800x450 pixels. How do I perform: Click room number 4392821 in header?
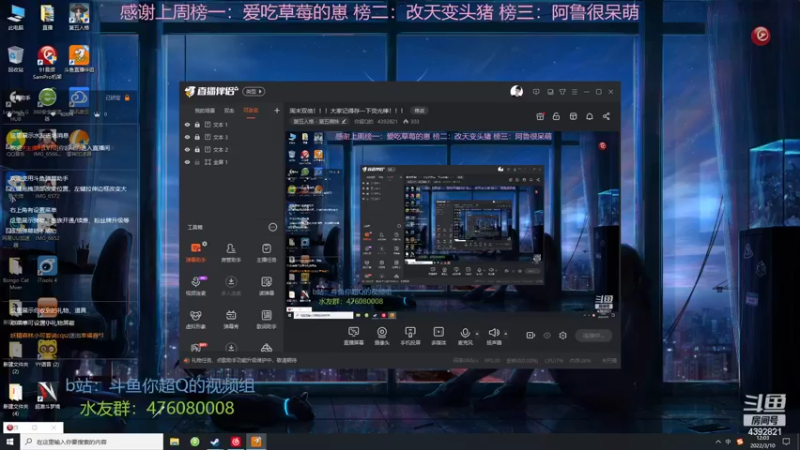387,121
